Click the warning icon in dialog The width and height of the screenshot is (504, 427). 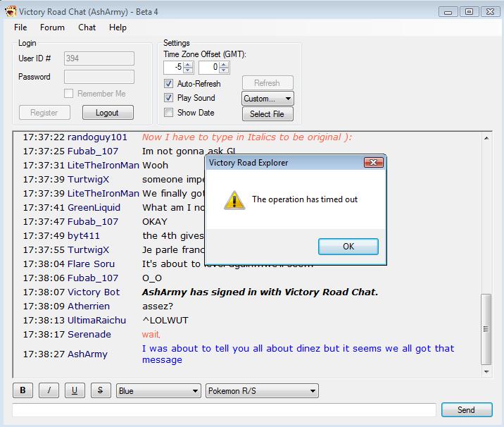(x=234, y=200)
